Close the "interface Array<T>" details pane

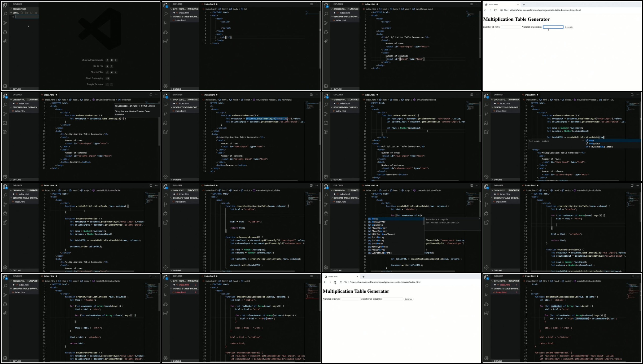tap(479, 219)
